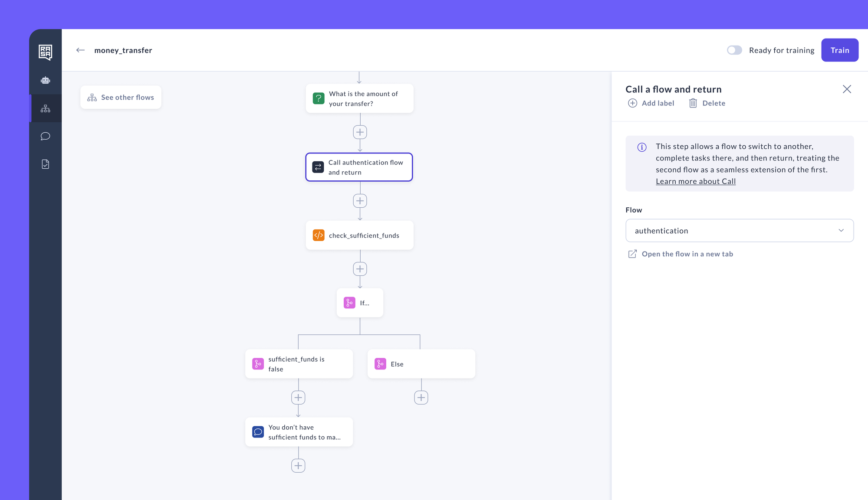Open the chat bubble sidebar icon

click(45, 136)
